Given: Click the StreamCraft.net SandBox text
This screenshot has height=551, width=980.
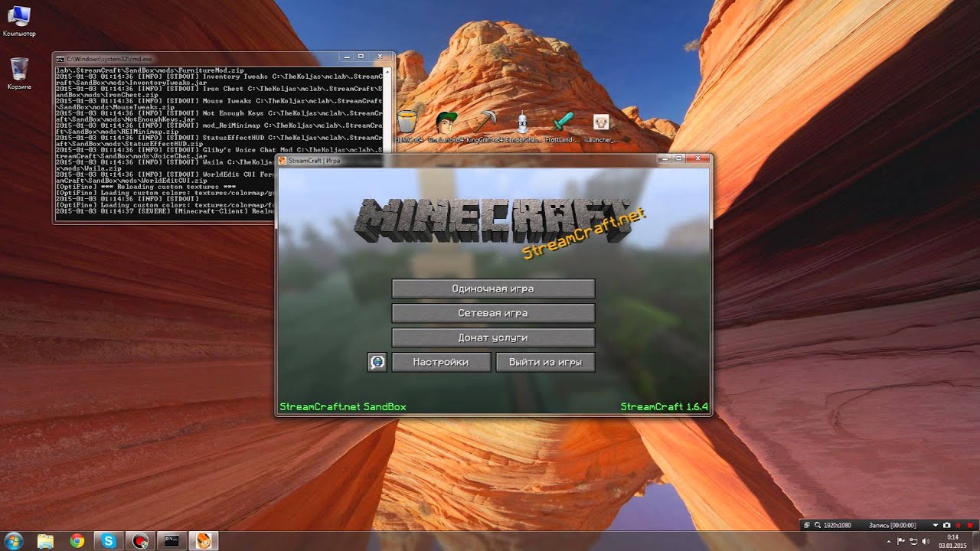Looking at the screenshot, I should 343,407.
